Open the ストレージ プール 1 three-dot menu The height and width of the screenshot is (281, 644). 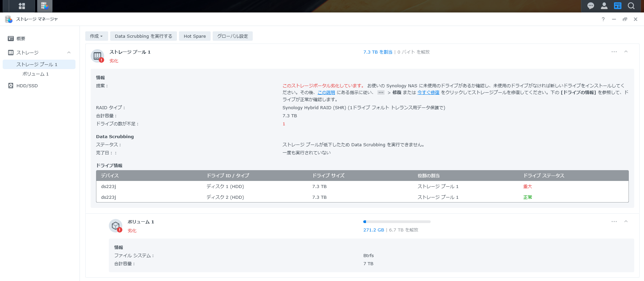(x=614, y=52)
